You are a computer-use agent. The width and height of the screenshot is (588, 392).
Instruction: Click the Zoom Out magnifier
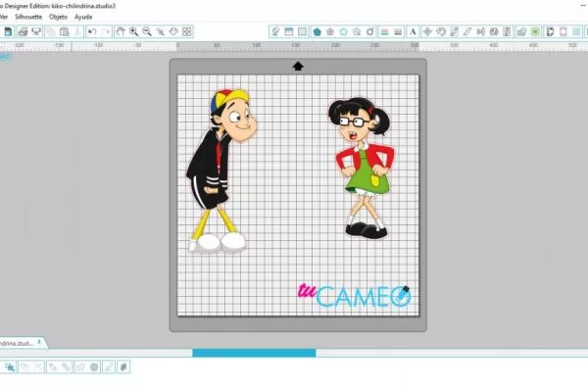click(x=147, y=32)
